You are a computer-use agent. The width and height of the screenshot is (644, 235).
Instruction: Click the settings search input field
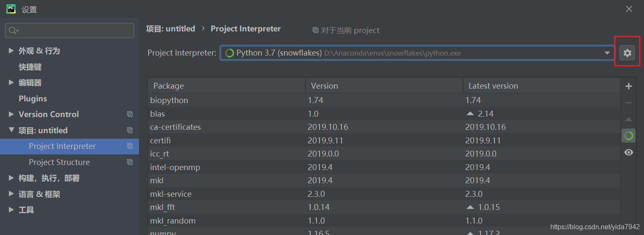click(74, 31)
